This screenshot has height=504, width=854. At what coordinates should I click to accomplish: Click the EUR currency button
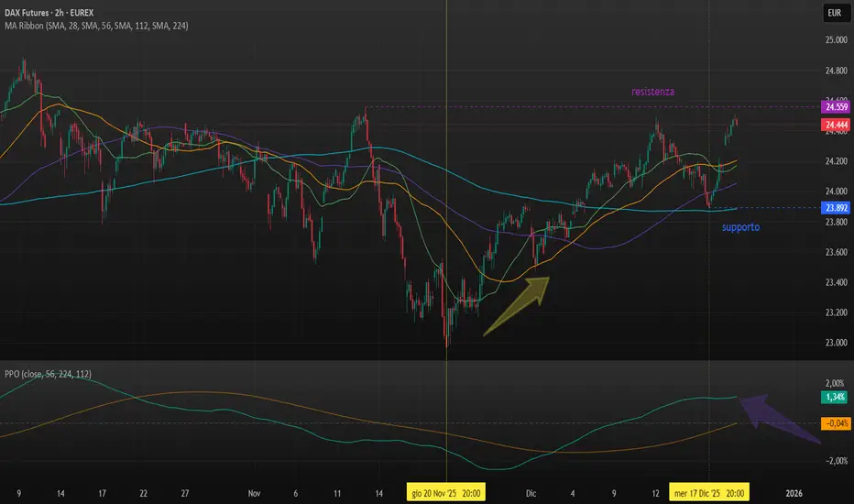[x=835, y=13]
